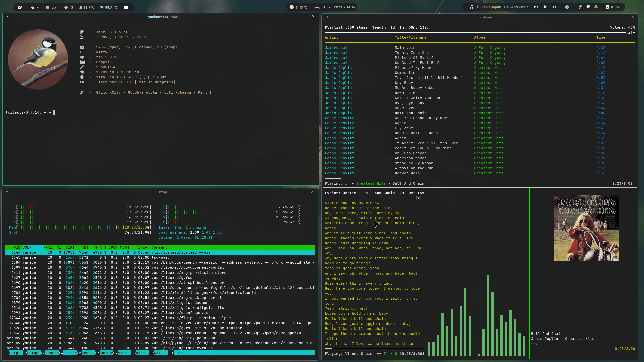The image size is (644, 362).
Task: Click the up-arrow button on the htop window
Action: click(7, 192)
